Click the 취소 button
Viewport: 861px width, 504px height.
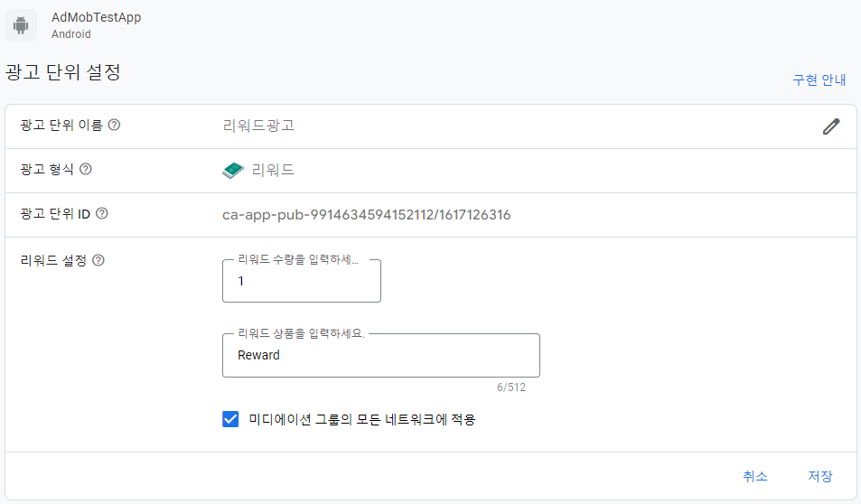(x=755, y=476)
